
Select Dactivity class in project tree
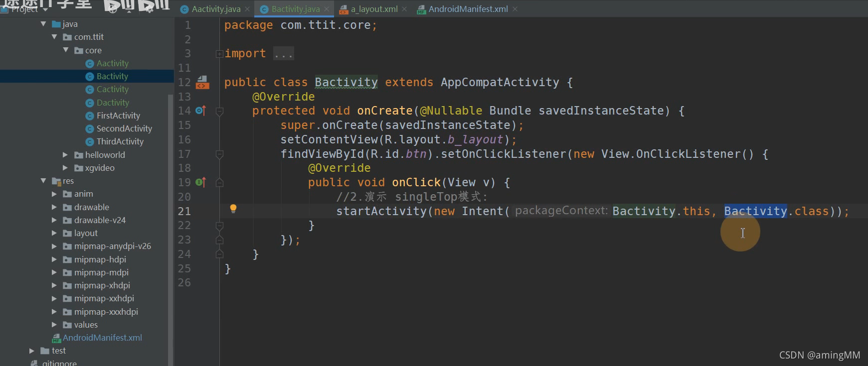[x=113, y=103]
